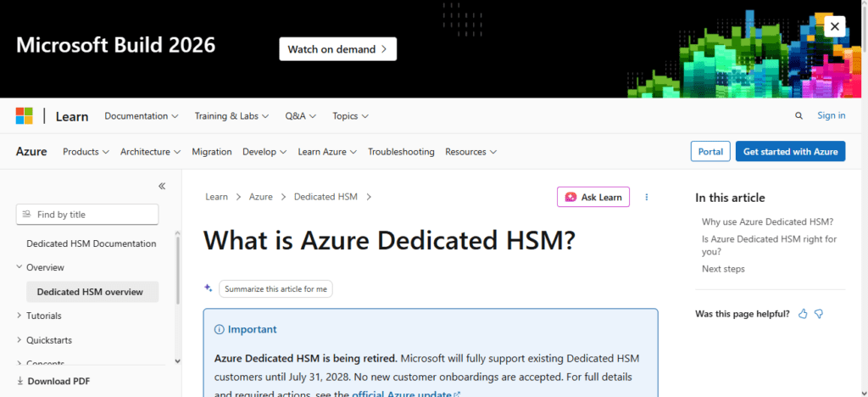
Task: Click the Portal button
Action: click(x=711, y=152)
